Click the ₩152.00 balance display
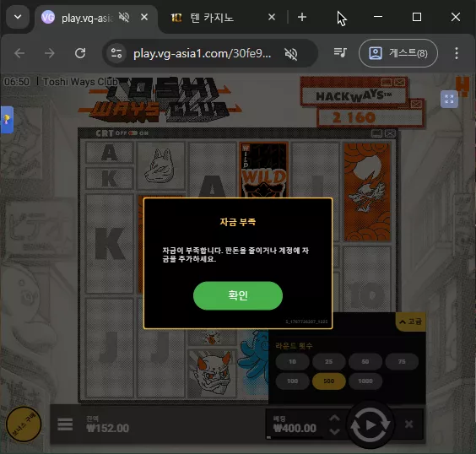The height and width of the screenshot is (454, 476). (x=108, y=428)
